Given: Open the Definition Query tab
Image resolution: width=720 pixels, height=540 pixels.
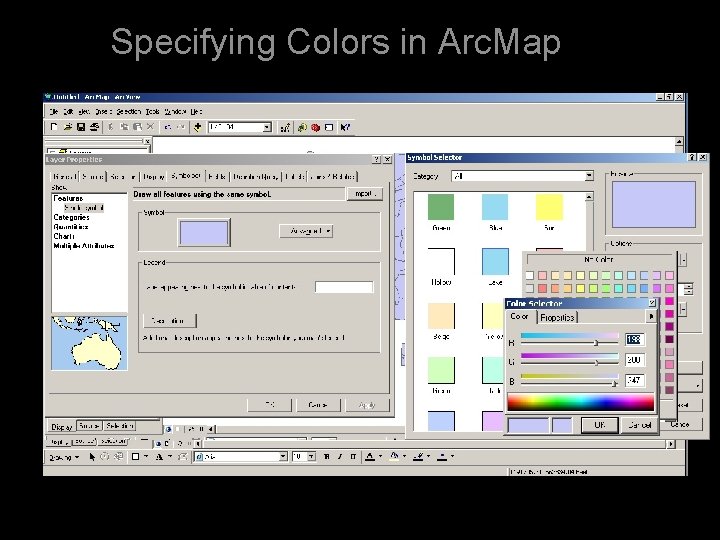Looking at the screenshot, I should click(255, 176).
